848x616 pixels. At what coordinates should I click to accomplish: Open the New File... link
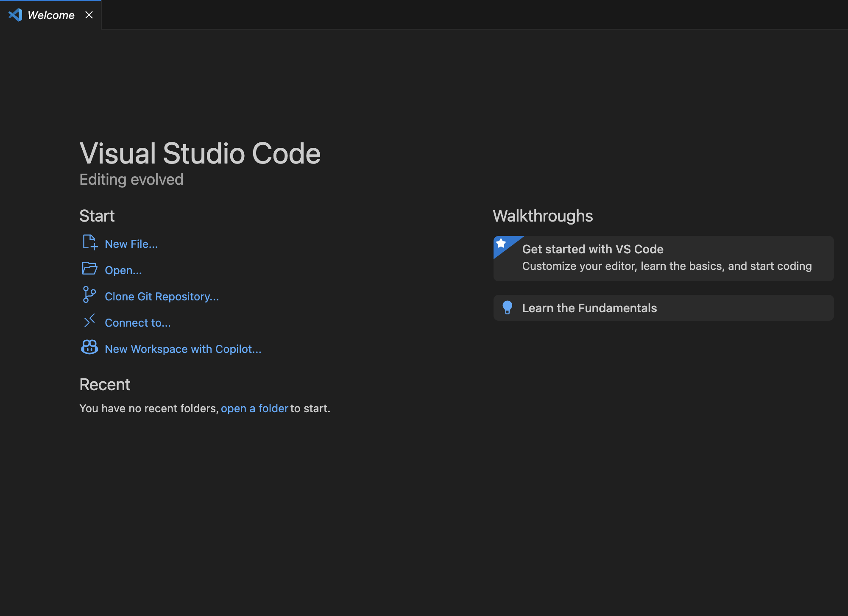coord(131,244)
